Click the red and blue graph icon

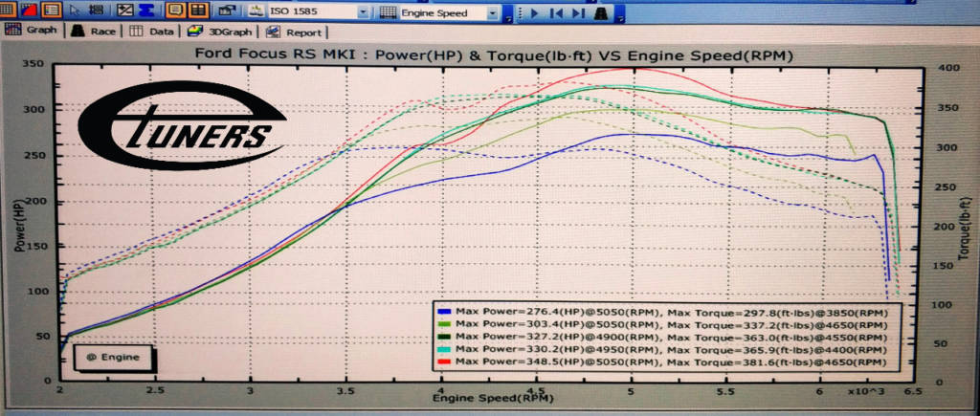(x=27, y=11)
